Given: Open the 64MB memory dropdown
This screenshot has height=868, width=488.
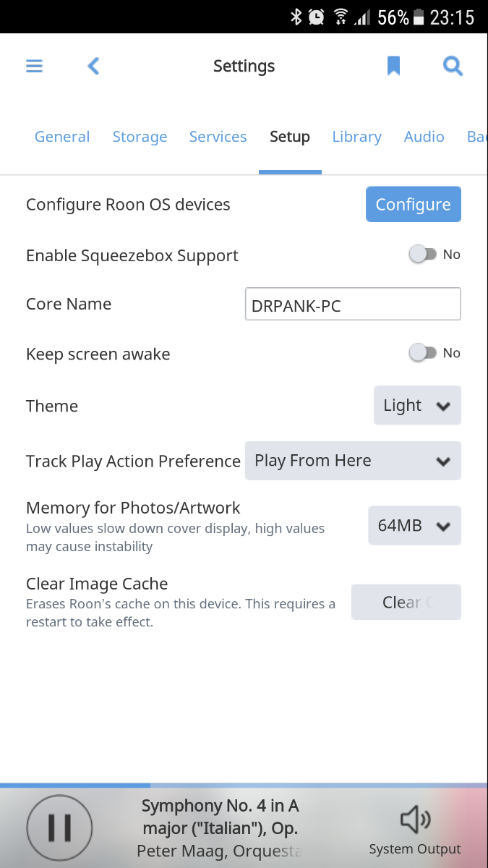Looking at the screenshot, I should coord(414,526).
